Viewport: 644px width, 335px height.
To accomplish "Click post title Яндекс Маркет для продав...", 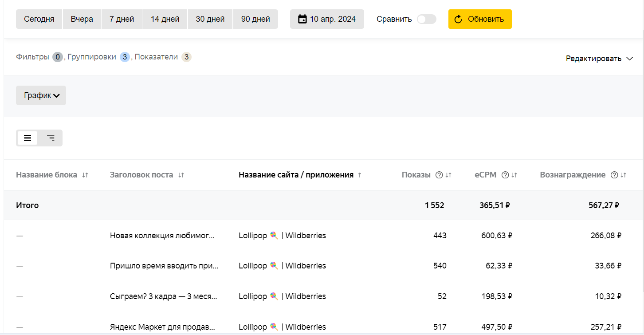I will pos(163,327).
